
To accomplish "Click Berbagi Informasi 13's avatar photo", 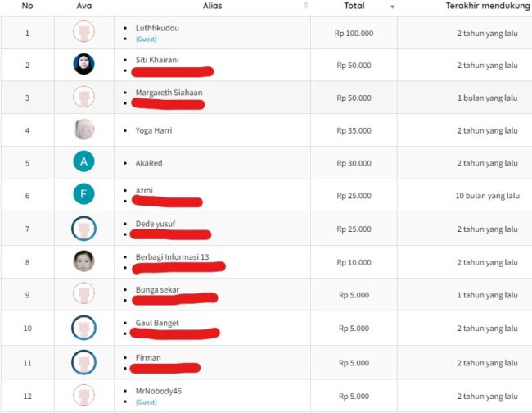I will (x=83, y=261).
